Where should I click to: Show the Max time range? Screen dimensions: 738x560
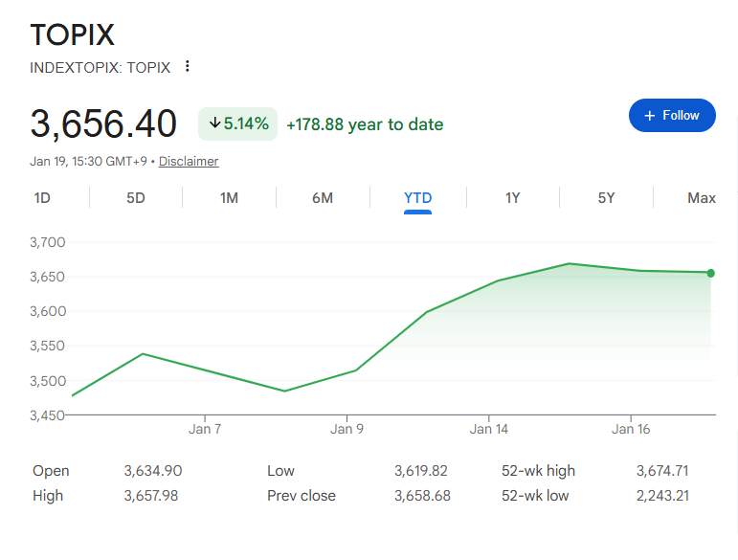(701, 198)
